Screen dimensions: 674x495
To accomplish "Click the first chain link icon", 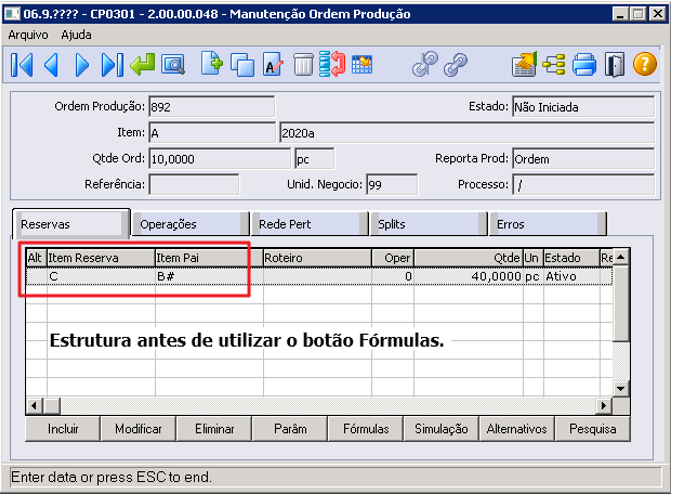I will [425, 64].
